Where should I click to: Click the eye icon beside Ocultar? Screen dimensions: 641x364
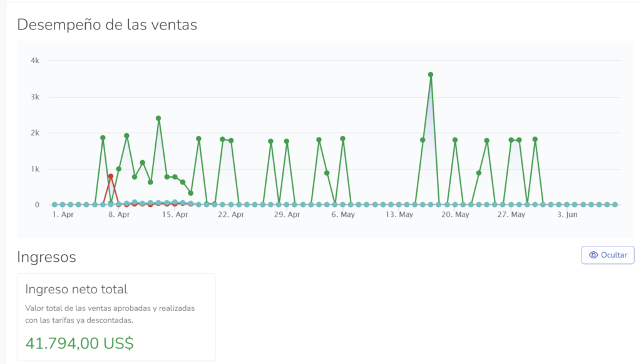coord(593,255)
